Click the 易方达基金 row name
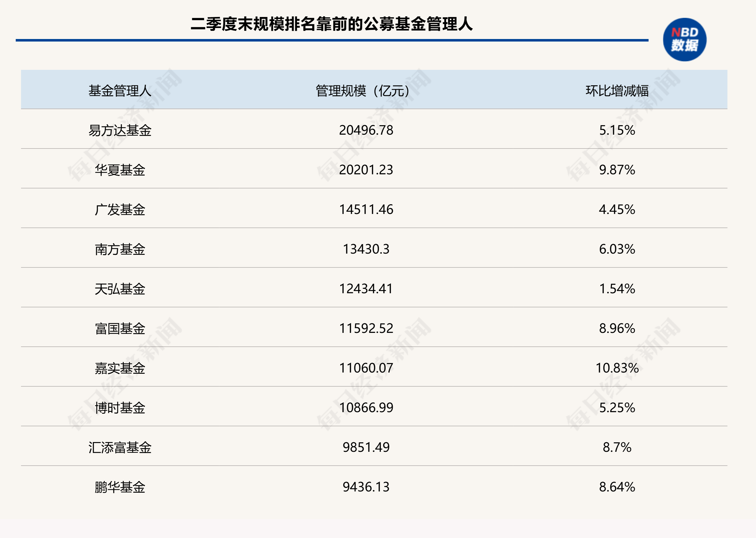The height and width of the screenshot is (538, 756). click(x=120, y=130)
